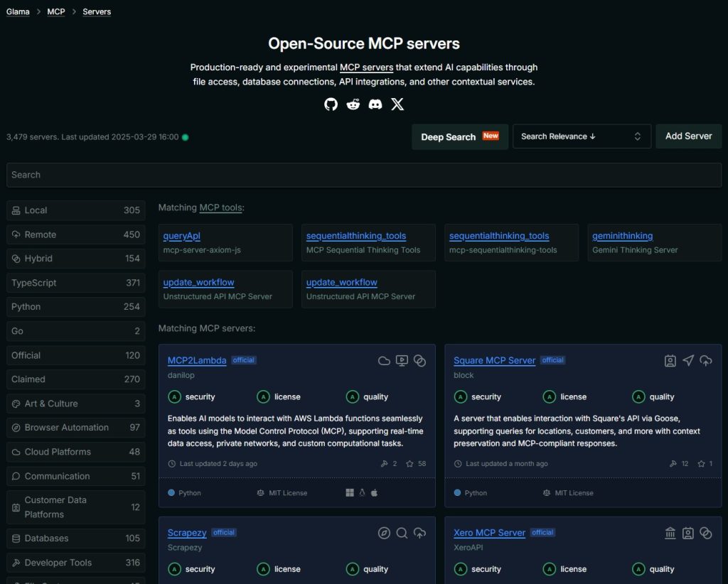Open the geminithinking tool link
Viewport: 728px width, 584px height.
622,236
